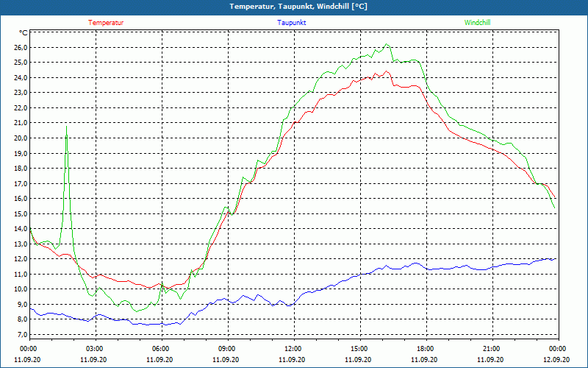Click the 13,0 y-axis value
Screen dimensions: 588x368
[21, 244]
